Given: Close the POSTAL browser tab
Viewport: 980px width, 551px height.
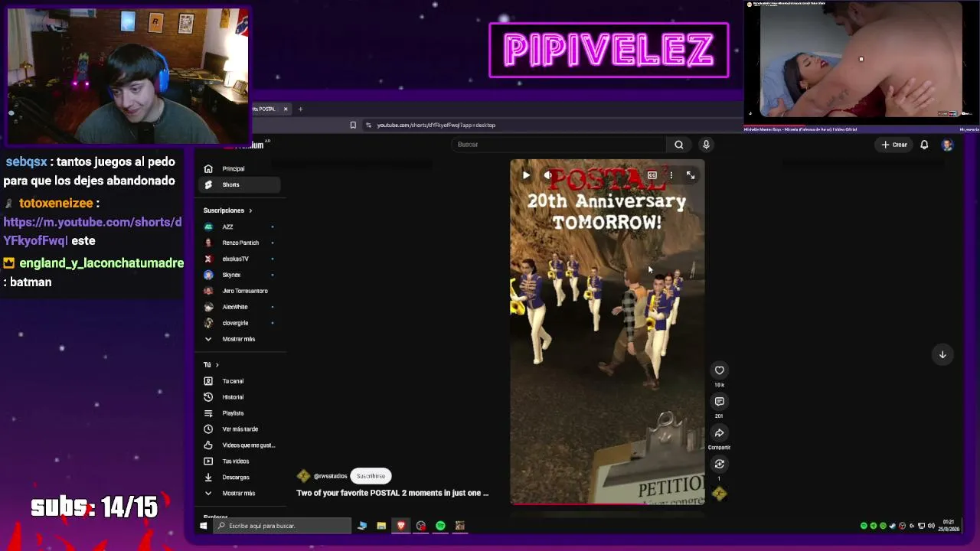Looking at the screenshot, I should tap(286, 109).
